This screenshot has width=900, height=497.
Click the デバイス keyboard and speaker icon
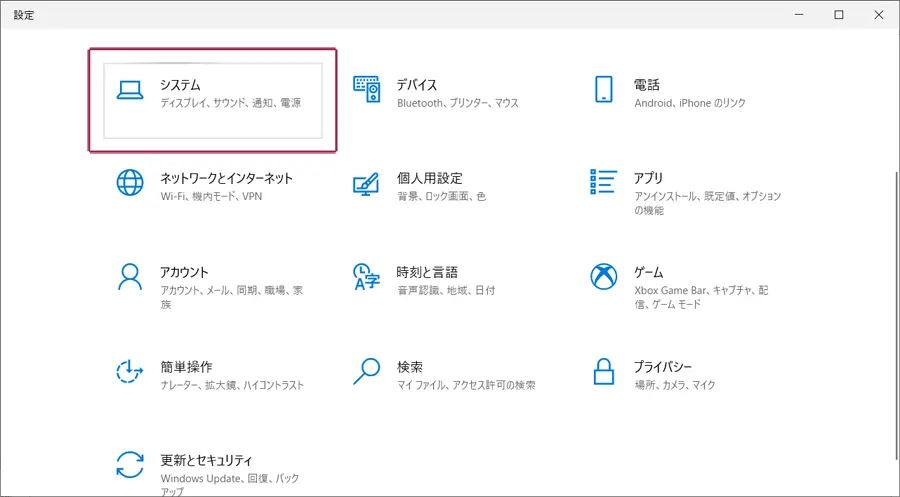[366, 89]
